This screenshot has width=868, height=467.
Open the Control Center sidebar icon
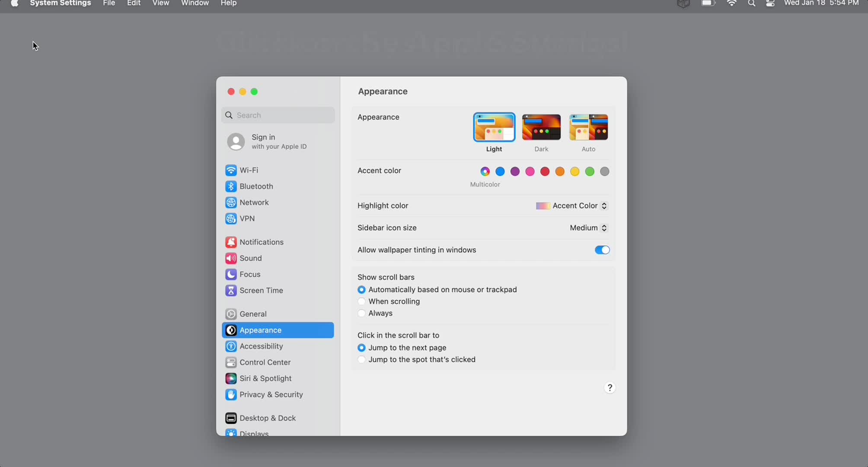tap(231, 362)
